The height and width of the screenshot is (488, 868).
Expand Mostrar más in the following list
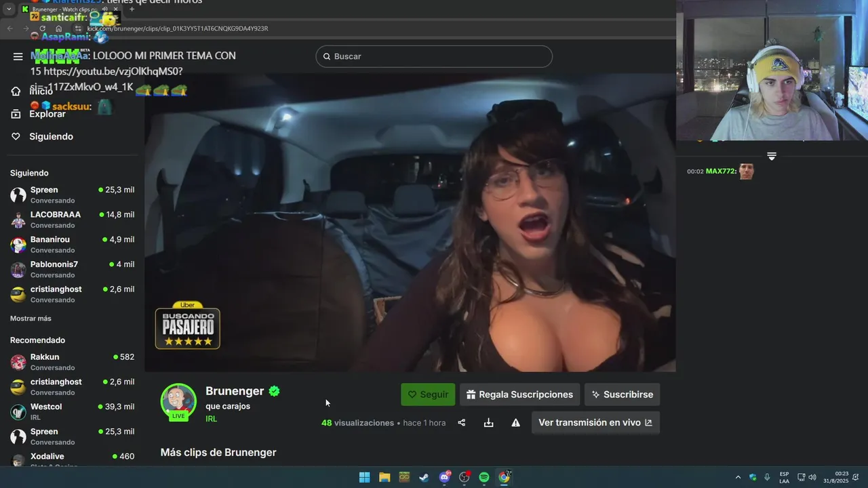tap(31, 319)
